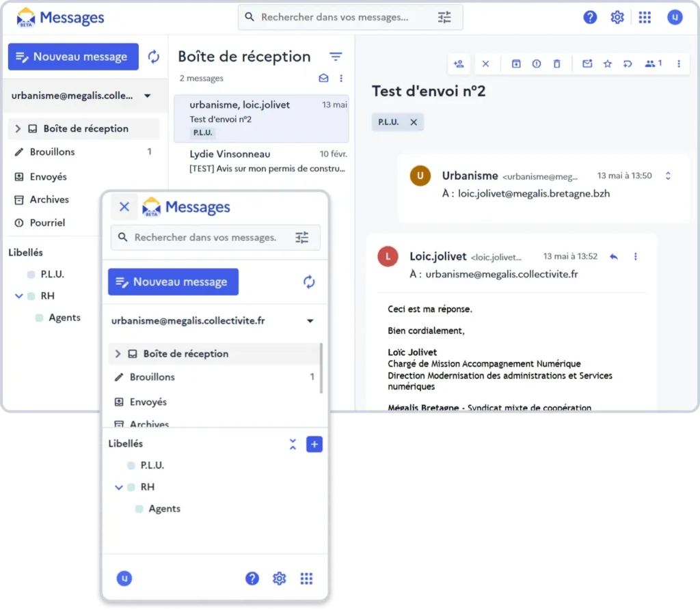This screenshot has width=700, height=610.
Task: Open Brouillons in the mobile panel
Action: 214,377
